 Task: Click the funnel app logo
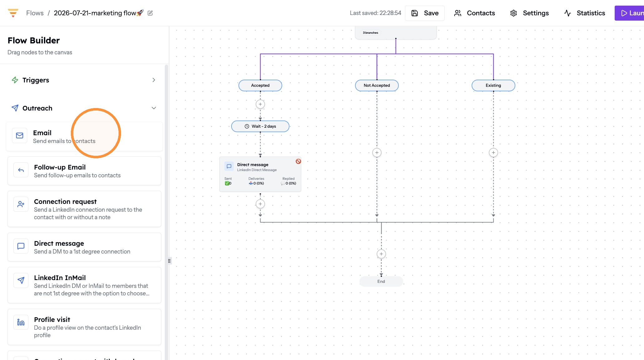coord(13,13)
